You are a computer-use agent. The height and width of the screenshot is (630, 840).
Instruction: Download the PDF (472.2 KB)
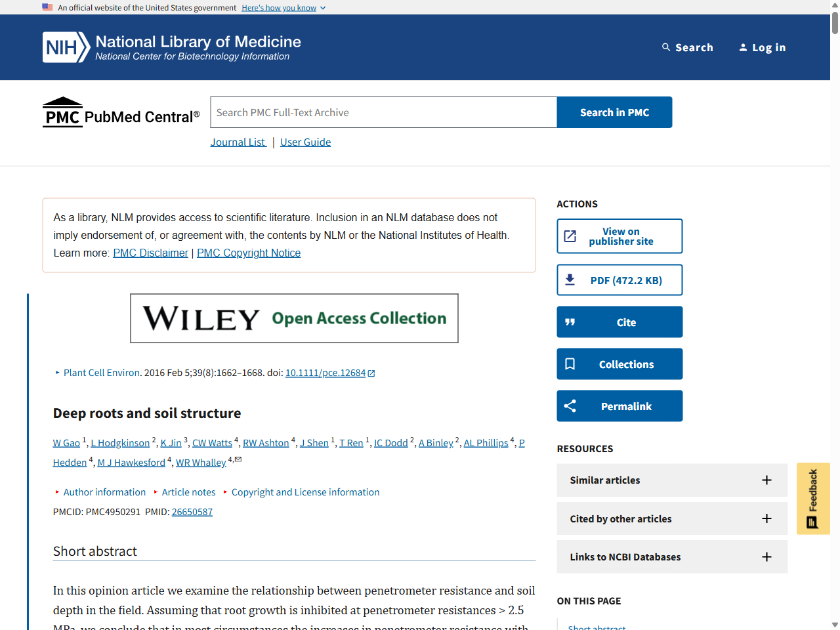(x=619, y=280)
